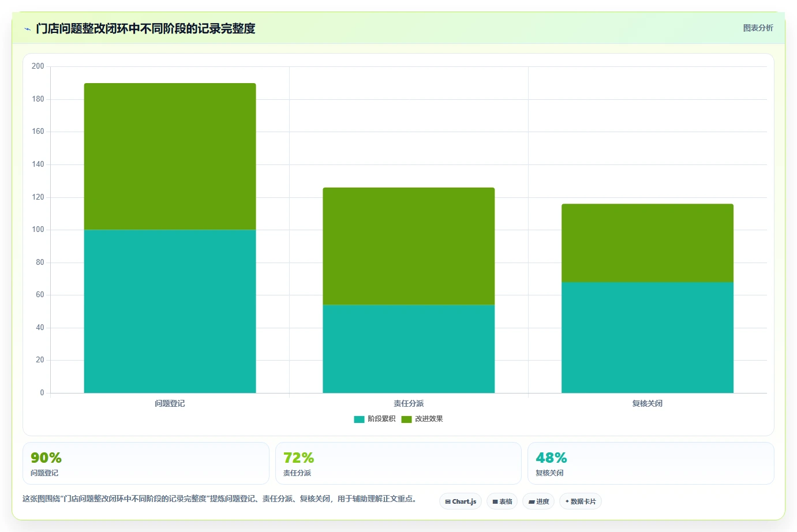This screenshot has width=797, height=532.
Task: Click the green 问题登记 bar segment
Action: click(x=170, y=156)
